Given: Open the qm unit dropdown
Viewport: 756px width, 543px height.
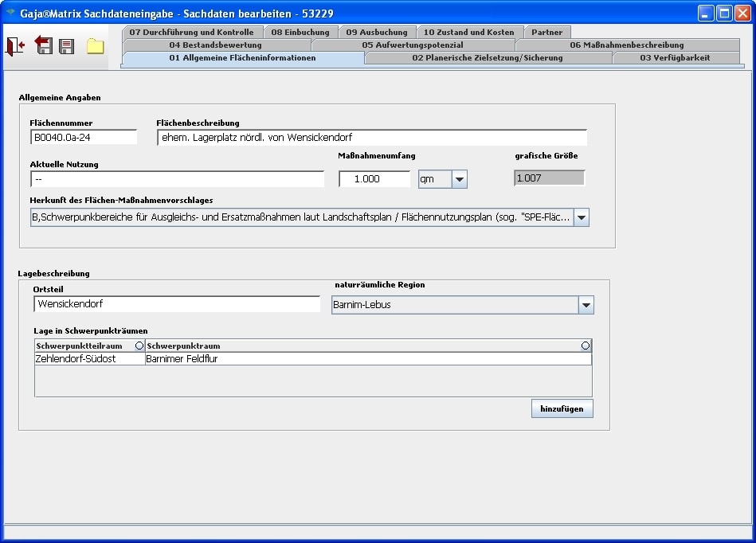Looking at the screenshot, I should [459, 179].
